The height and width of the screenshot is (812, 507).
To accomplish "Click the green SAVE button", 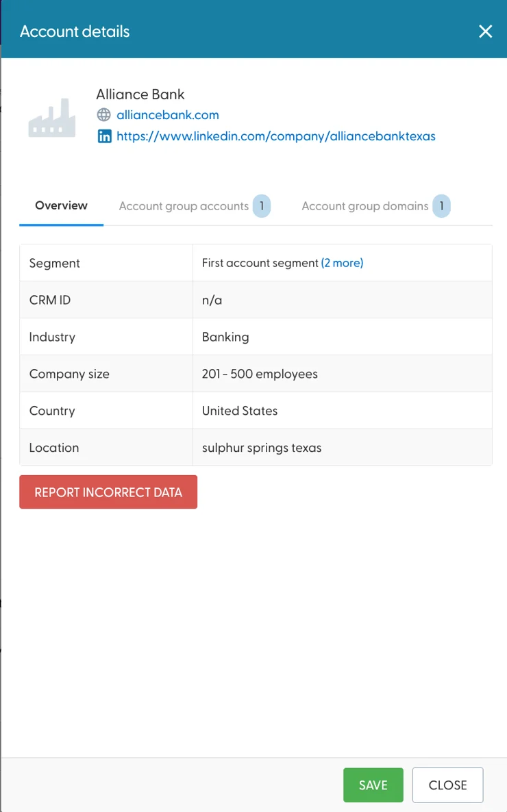I will [x=373, y=785].
